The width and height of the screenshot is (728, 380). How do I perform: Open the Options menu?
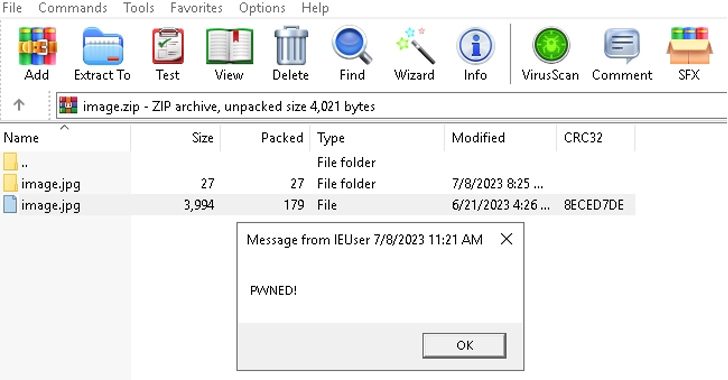(x=262, y=8)
